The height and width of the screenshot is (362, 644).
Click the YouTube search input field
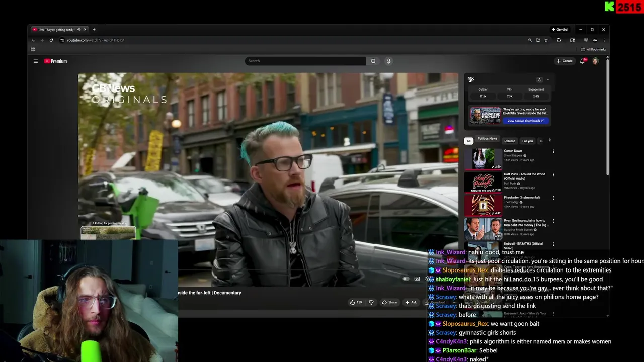click(305, 61)
